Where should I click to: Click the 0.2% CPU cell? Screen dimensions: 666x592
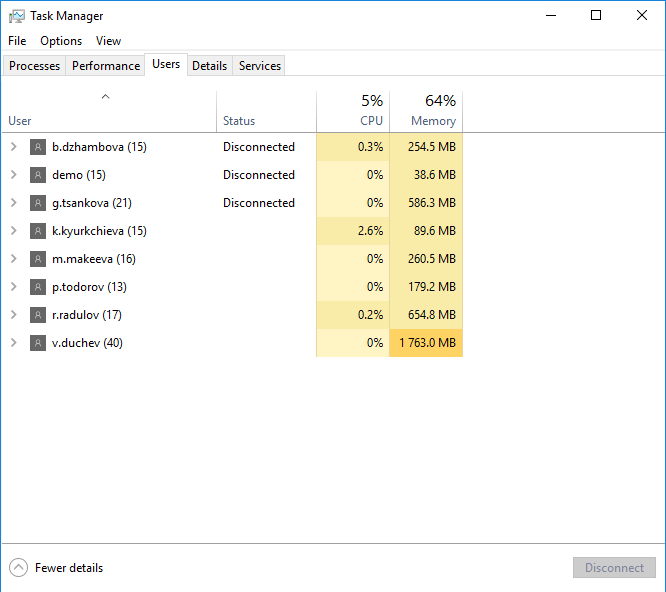(x=353, y=315)
